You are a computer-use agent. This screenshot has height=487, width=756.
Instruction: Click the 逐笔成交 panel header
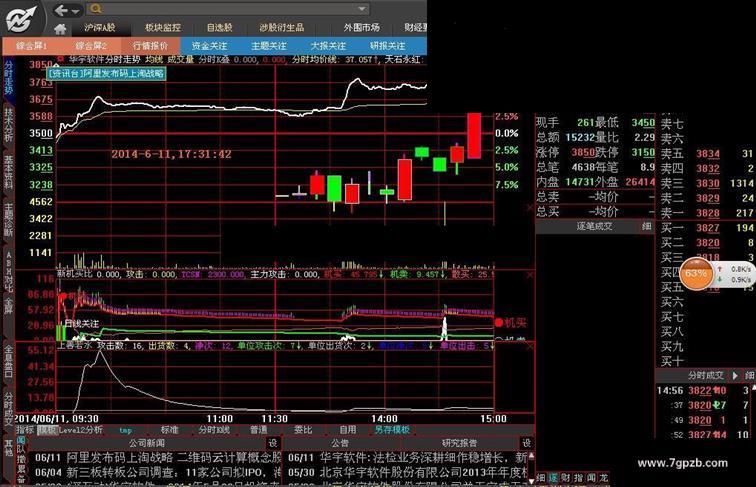tap(594, 226)
